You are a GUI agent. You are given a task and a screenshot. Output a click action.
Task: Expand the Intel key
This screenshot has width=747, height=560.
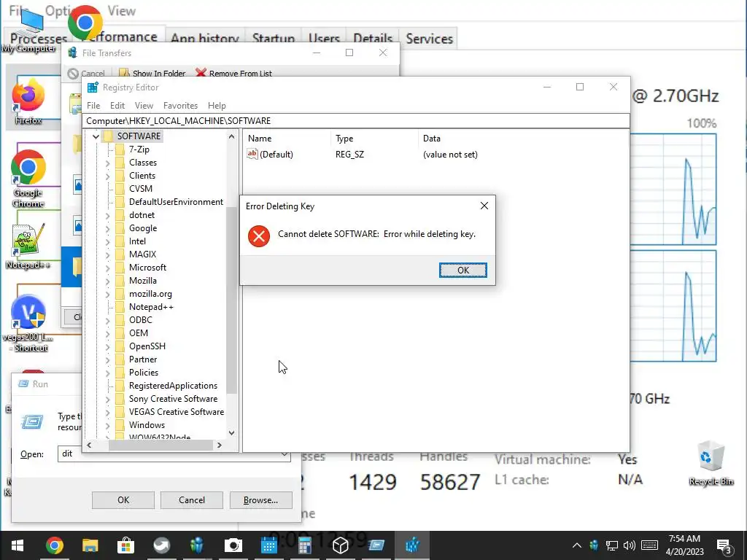108,242
